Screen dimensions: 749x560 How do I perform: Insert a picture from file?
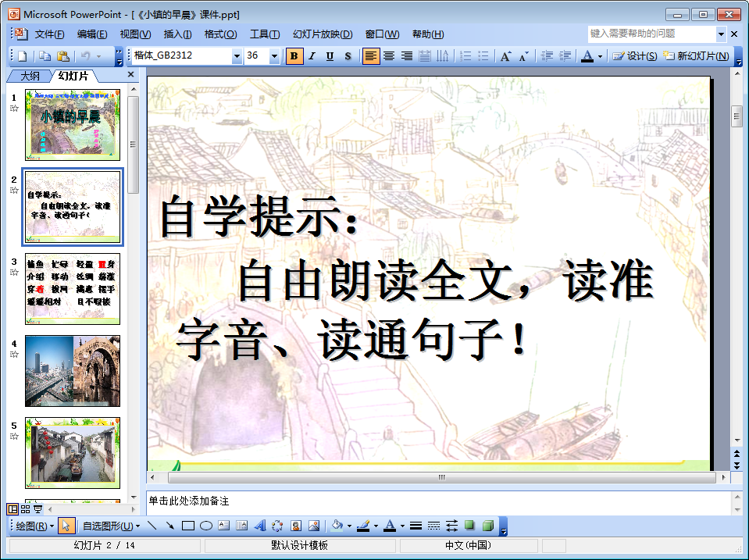coord(314,526)
